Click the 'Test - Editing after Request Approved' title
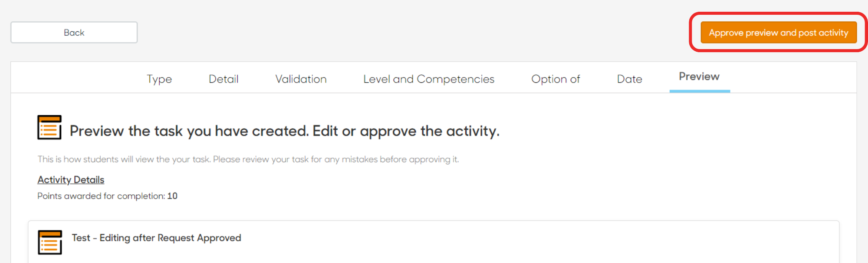This screenshot has height=263, width=868. (156, 238)
